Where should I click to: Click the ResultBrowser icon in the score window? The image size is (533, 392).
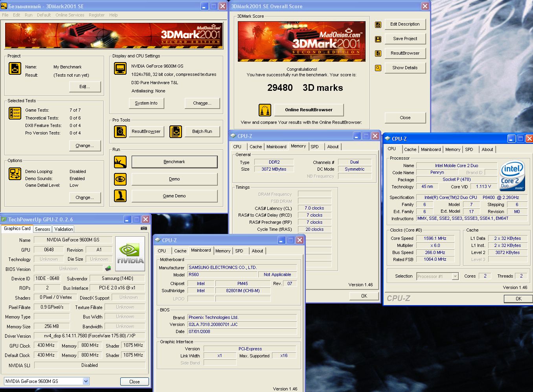[378, 53]
